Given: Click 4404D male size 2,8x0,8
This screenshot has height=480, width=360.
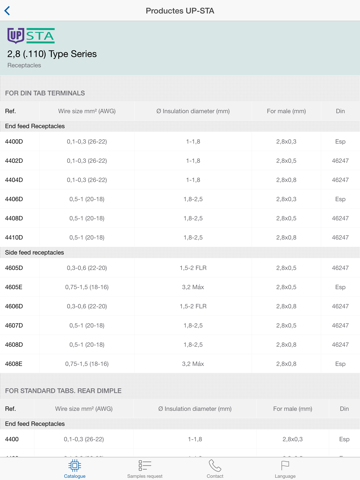Looking at the screenshot, I should 286,180.
